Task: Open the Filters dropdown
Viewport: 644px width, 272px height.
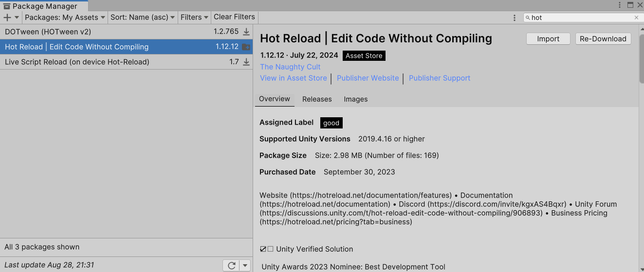Action: (195, 17)
